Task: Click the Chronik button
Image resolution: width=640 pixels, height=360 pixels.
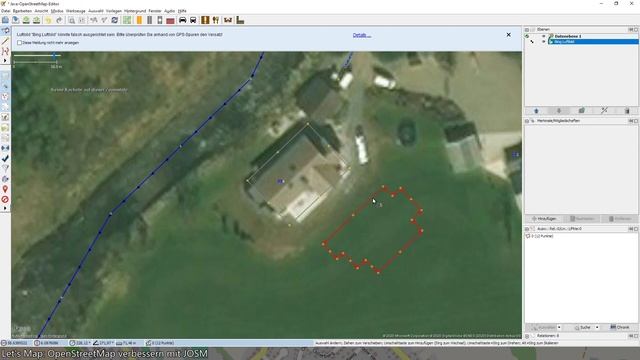Action: (x=620, y=327)
